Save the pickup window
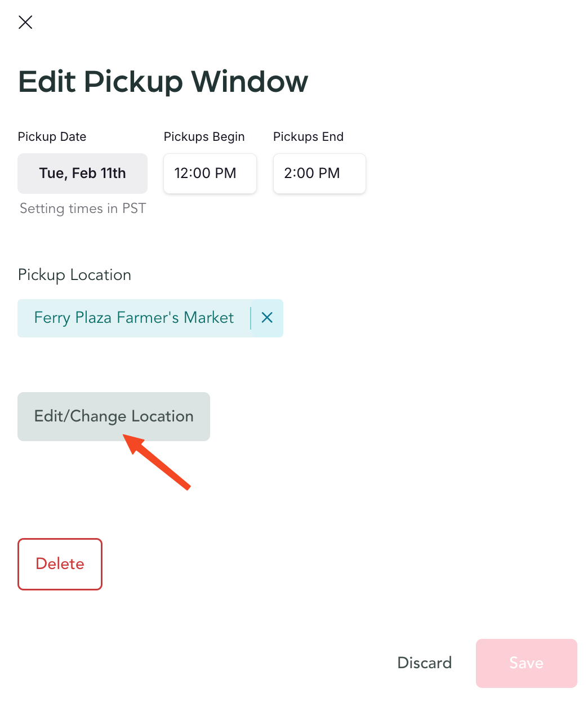This screenshot has height=702, width=588. (x=526, y=663)
